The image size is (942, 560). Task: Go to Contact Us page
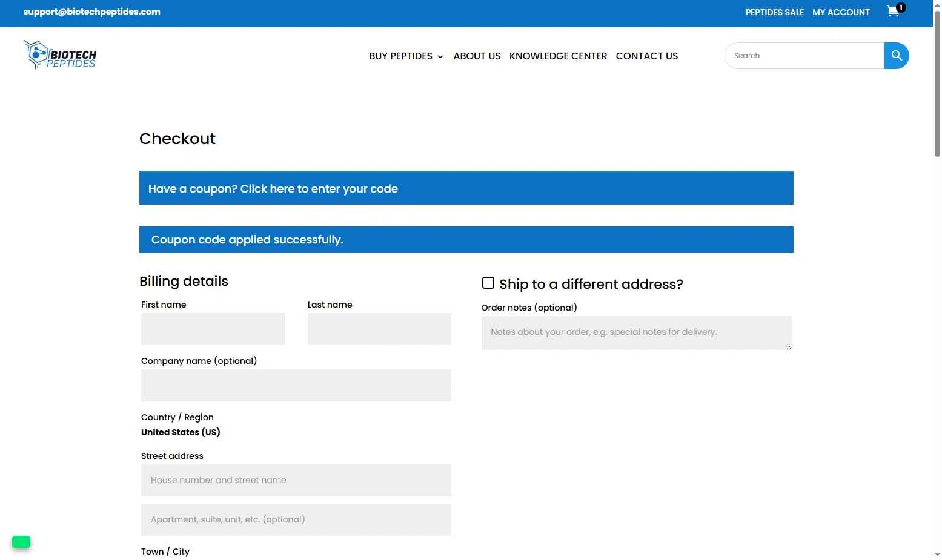click(x=647, y=56)
